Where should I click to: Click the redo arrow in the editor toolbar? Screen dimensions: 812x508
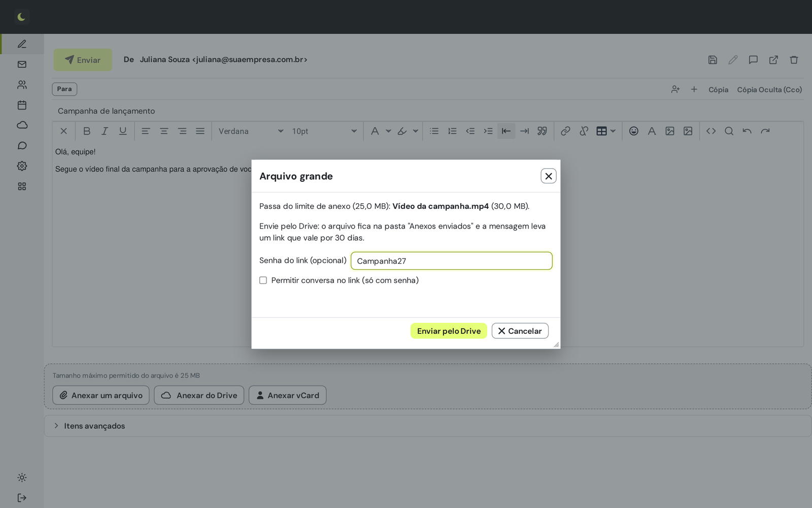coord(765,131)
